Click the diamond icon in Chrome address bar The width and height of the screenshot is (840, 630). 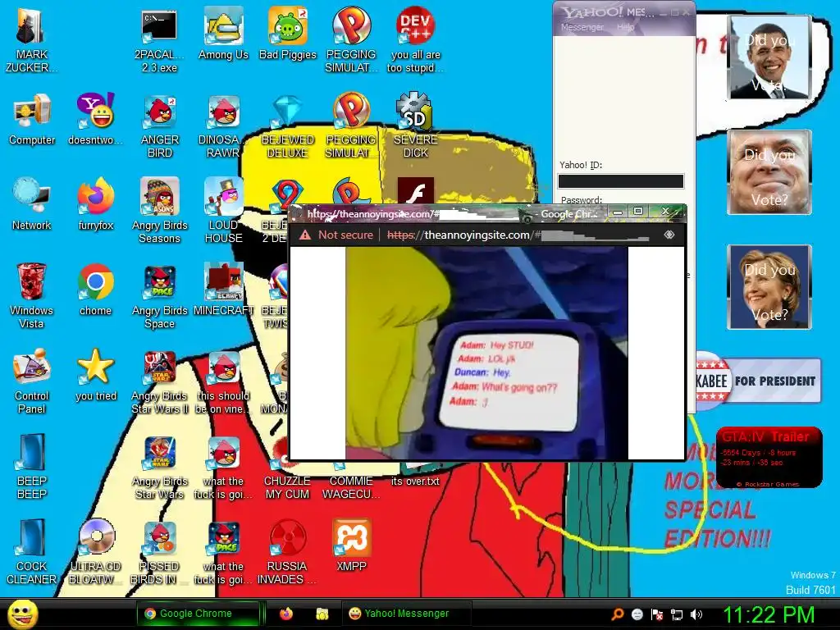pyautogui.click(x=669, y=235)
